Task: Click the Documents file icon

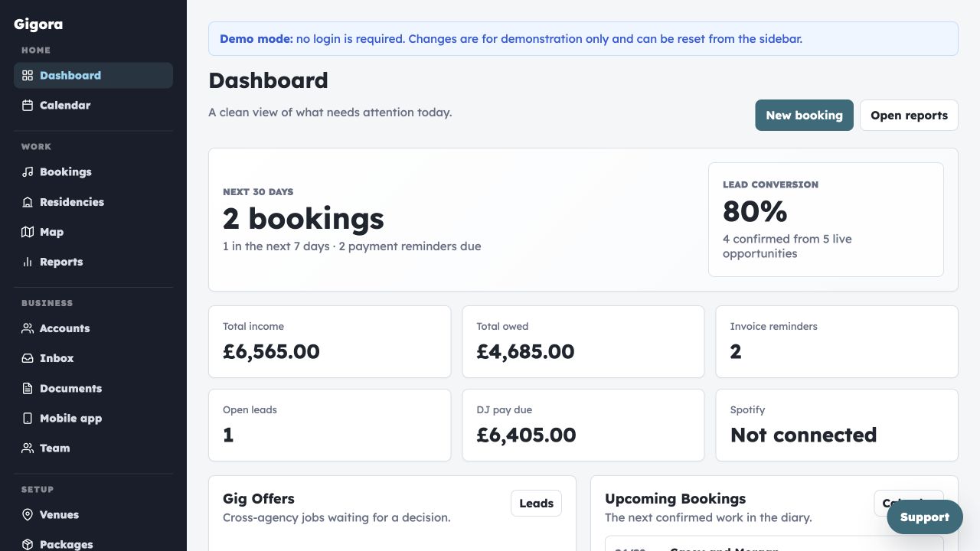Action: click(x=28, y=389)
